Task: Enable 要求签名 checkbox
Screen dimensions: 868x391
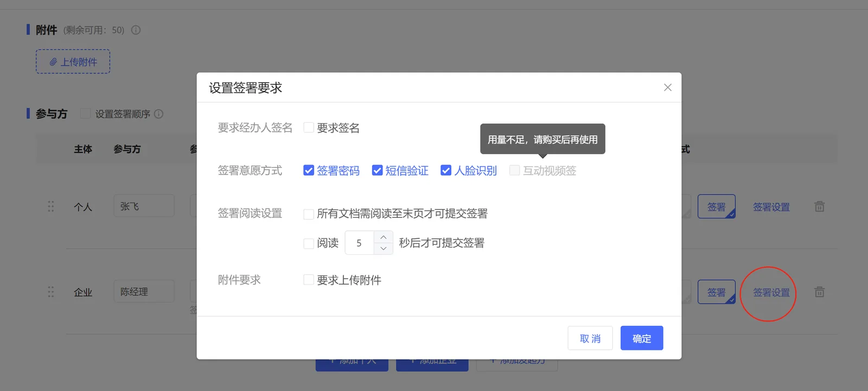Action: pyautogui.click(x=309, y=128)
